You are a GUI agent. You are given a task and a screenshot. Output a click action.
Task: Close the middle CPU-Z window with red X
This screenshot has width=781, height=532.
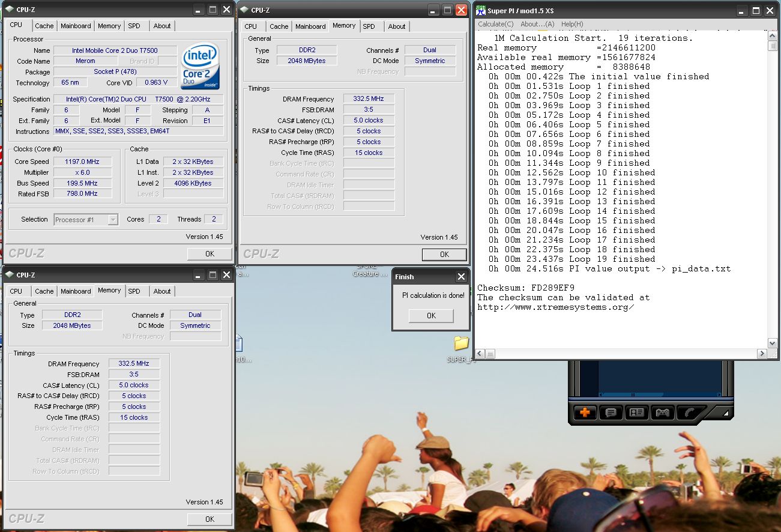point(461,10)
